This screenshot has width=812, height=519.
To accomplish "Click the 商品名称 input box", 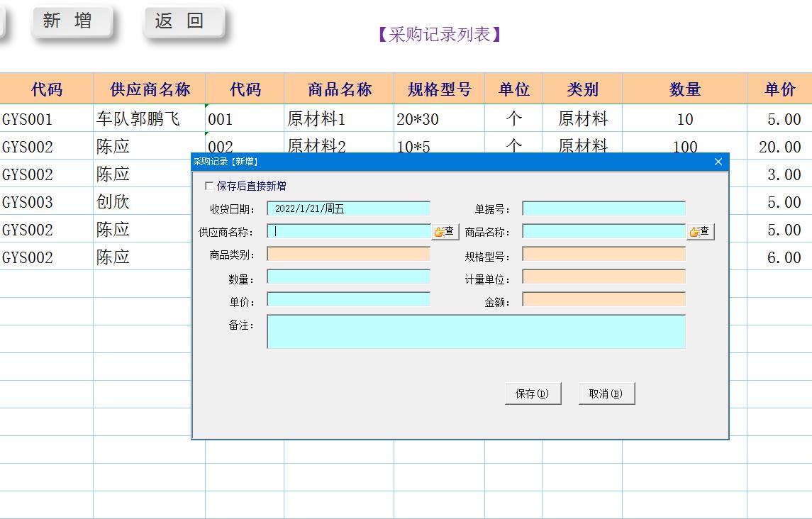I will (603, 230).
